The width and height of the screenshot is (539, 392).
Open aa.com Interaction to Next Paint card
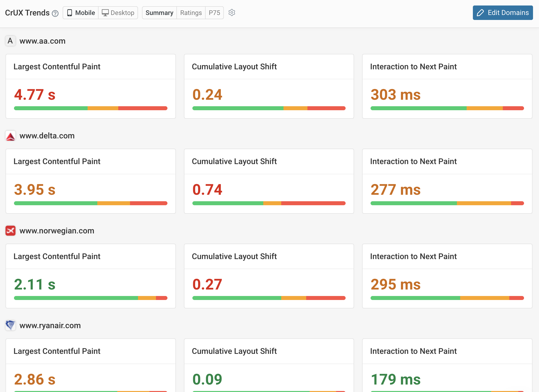click(447, 86)
